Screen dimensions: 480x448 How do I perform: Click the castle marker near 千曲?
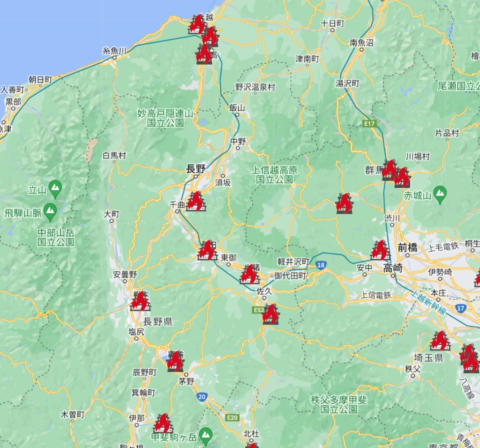[195, 202]
